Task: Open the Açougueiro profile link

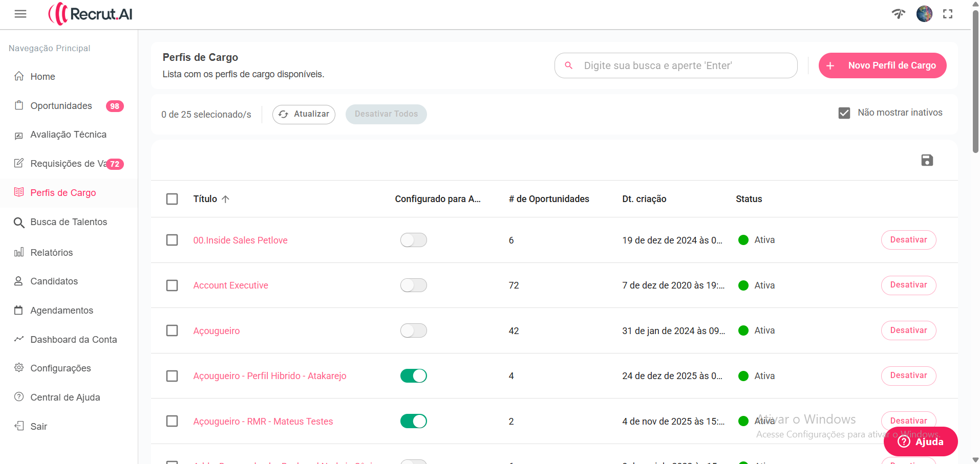Action: pos(216,330)
